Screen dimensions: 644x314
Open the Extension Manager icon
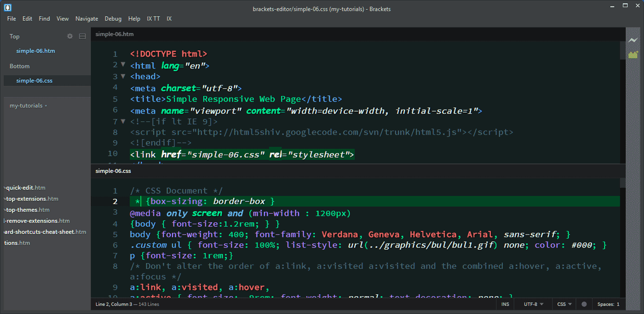pos(633,54)
